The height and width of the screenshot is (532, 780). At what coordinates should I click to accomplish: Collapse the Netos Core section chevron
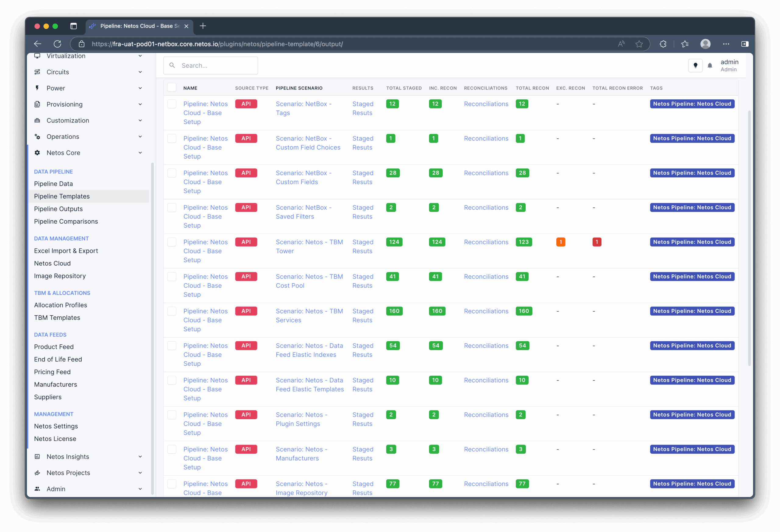140,153
